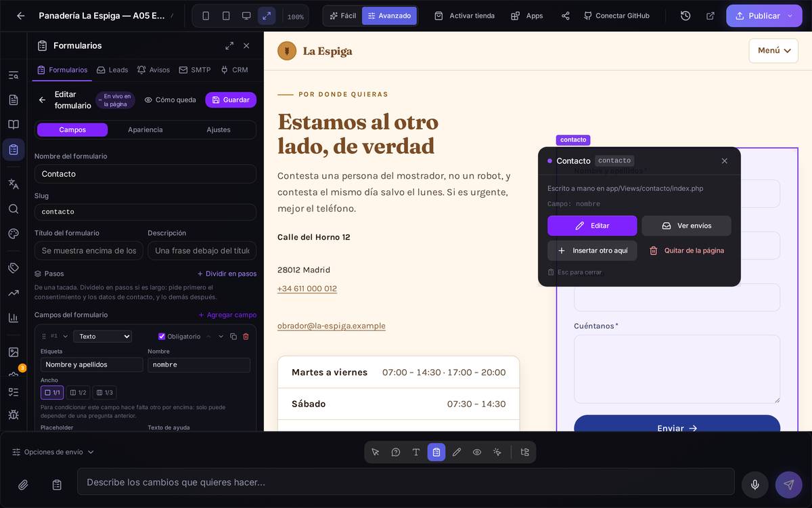812x508 pixels.
Task: Select the magic click sparkle tool
Action: (497, 452)
